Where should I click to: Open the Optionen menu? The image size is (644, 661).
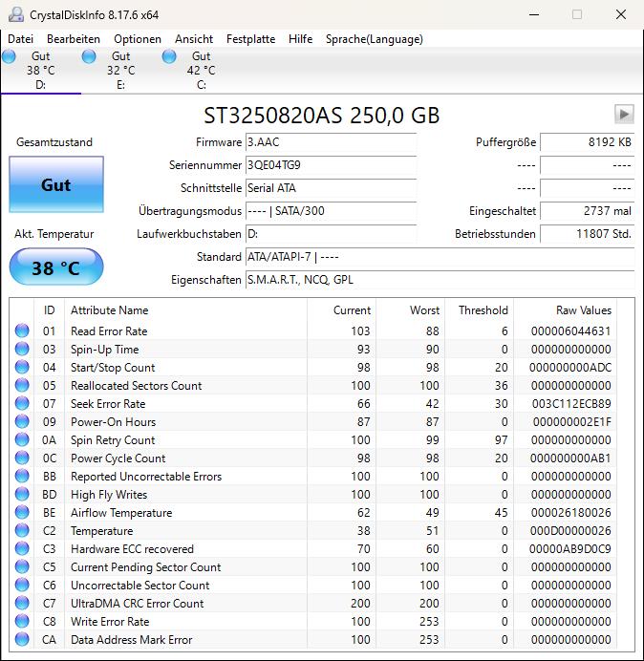(138, 39)
